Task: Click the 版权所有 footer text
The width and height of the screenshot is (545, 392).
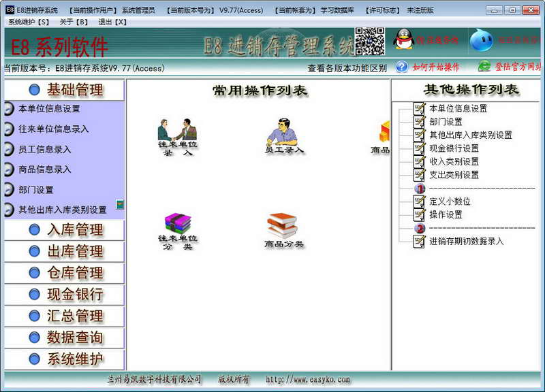Action: (234, 379)
